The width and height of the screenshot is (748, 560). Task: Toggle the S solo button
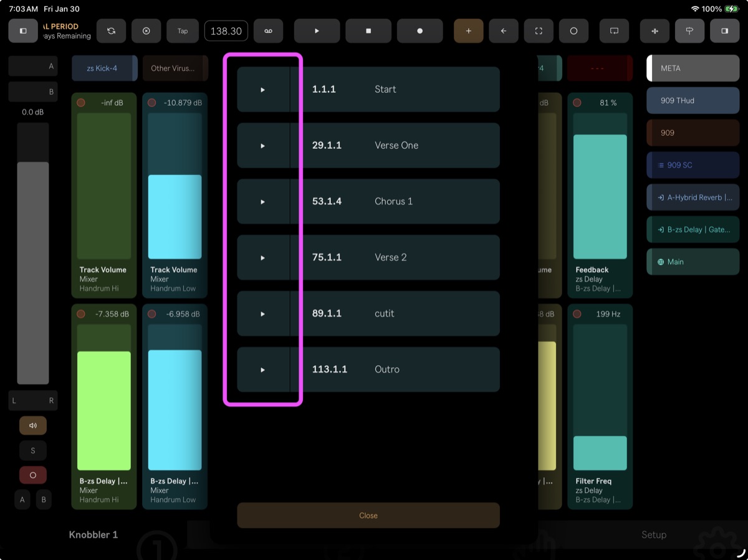tap(33, 450)
